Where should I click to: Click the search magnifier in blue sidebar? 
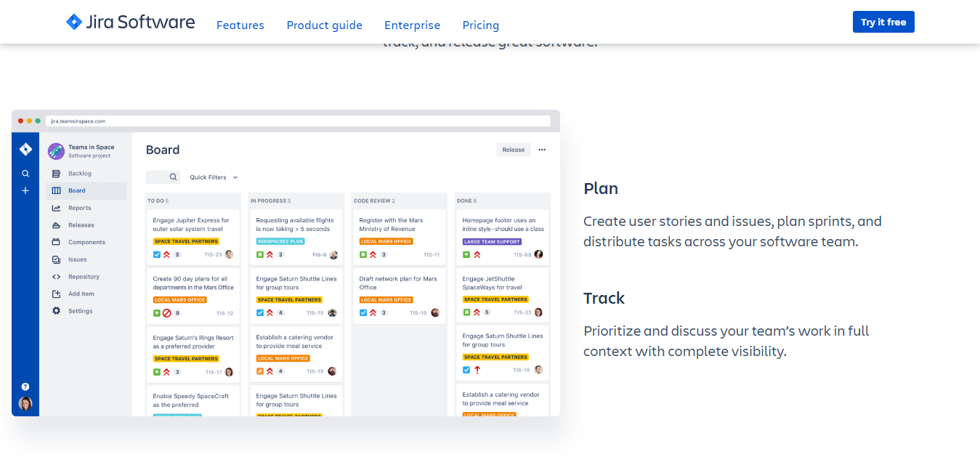(25, 174)
